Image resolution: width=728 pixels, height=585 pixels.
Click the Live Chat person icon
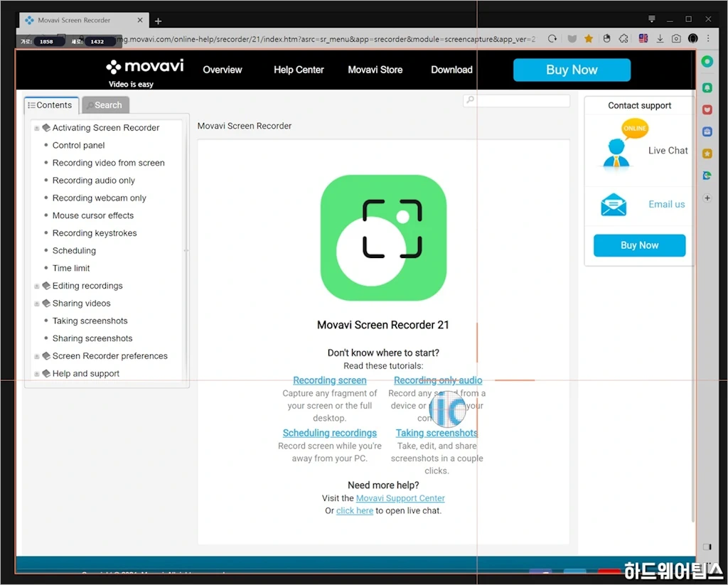[x=616, y=152]
